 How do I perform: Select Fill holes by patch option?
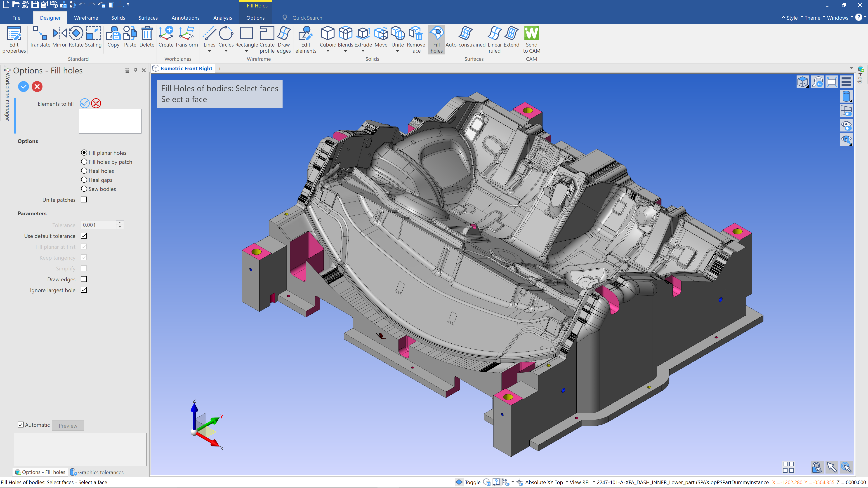pyautogui.click(x=84, y=162)
